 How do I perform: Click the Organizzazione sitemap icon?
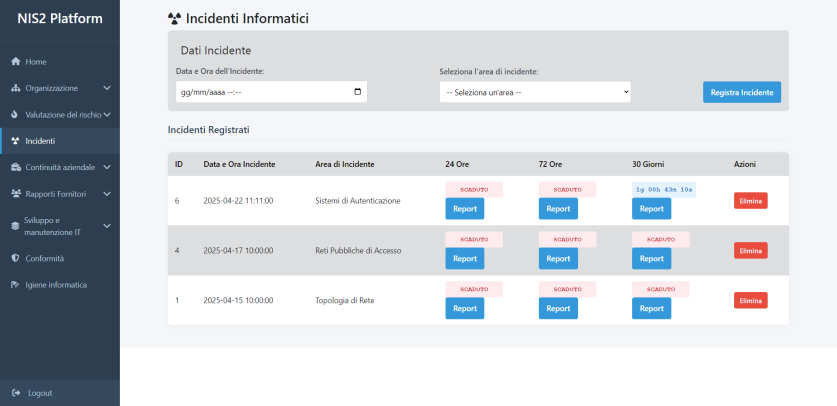15,88
